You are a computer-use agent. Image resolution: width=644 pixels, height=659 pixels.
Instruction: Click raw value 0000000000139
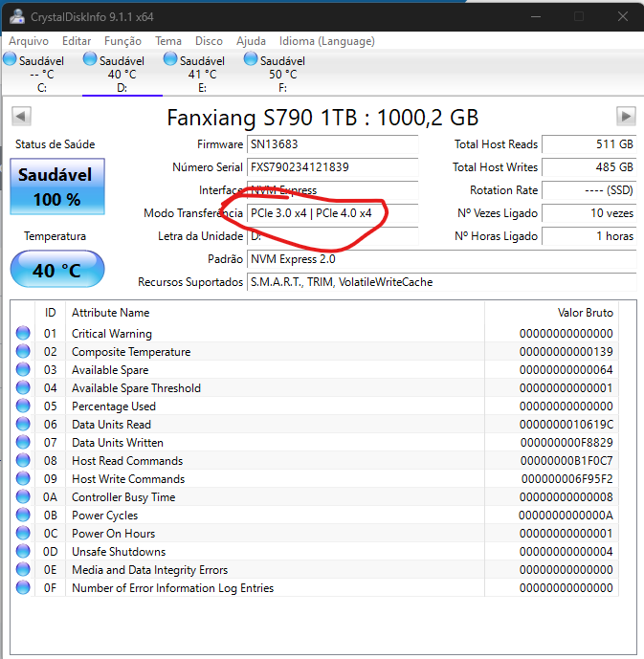pyautogui.click(x=566, y=352)
